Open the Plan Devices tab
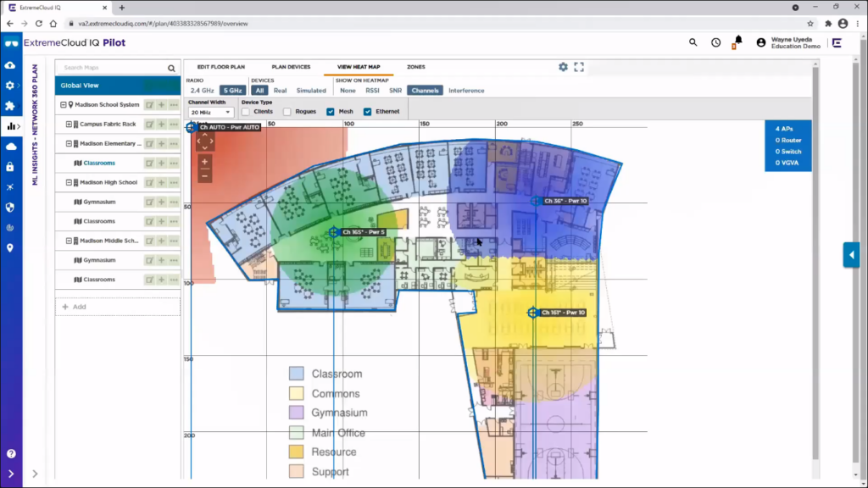 (x=292, y=67)
